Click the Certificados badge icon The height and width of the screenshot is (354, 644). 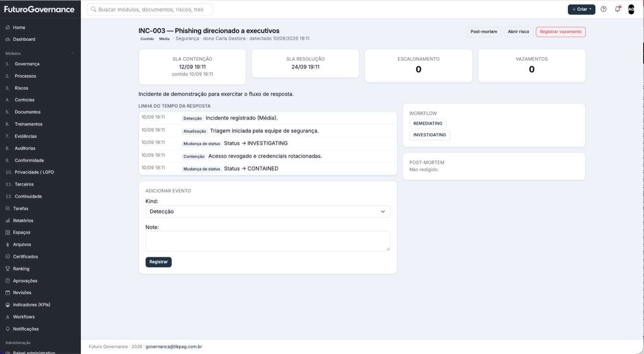click(8, 257)
